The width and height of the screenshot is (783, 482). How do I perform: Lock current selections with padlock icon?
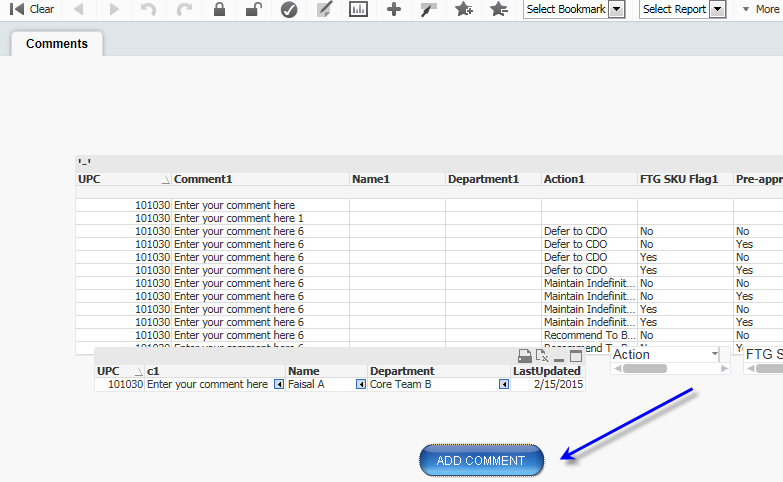[219, 9]
